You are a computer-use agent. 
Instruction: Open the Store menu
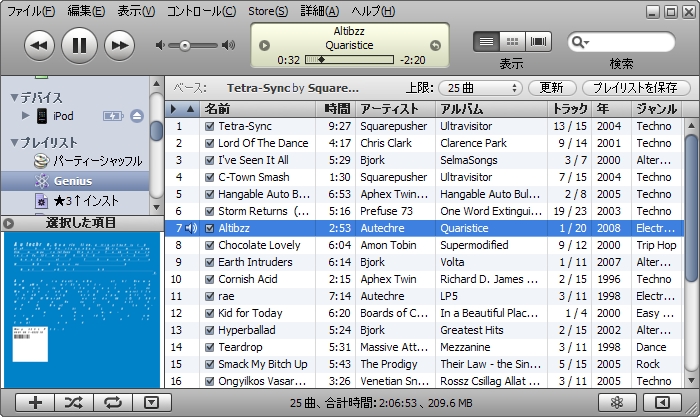pos(268,11)
